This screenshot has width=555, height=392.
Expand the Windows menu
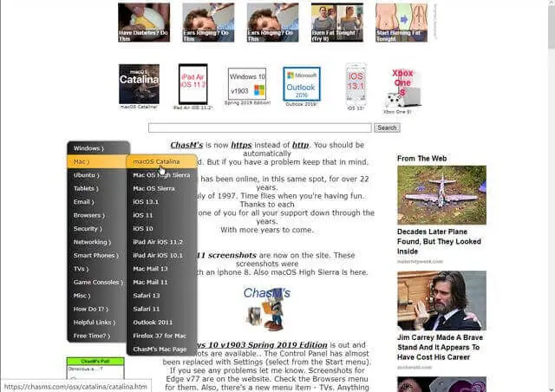(x=99, y=148)
